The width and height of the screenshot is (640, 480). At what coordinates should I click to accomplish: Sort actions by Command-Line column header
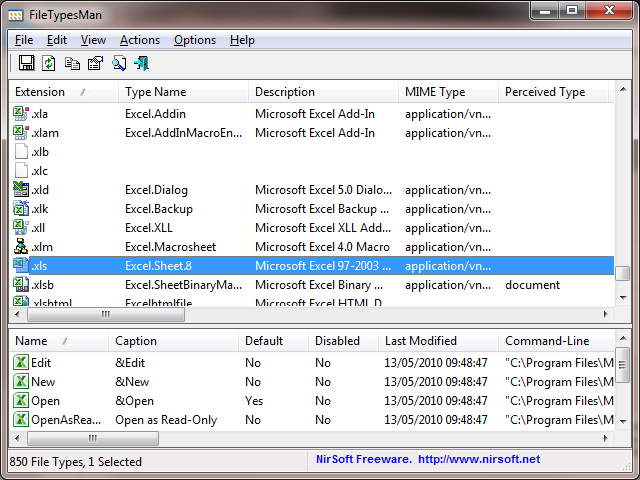point(556,341)
